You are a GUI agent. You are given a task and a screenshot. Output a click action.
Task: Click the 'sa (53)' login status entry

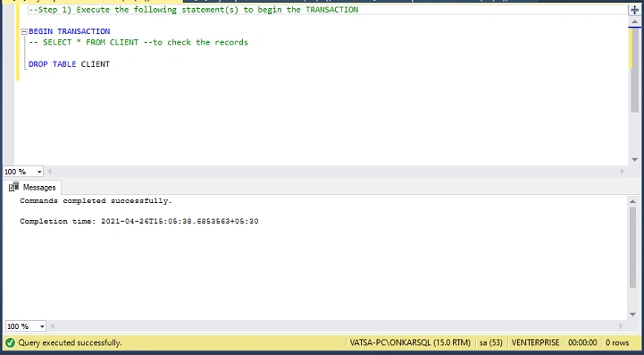[490, 342]
